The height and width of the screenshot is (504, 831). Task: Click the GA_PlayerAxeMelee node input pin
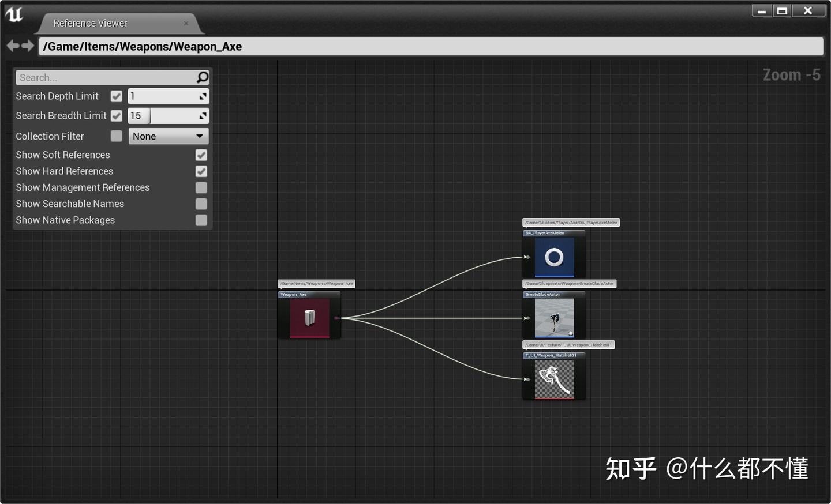pos(527,256)
